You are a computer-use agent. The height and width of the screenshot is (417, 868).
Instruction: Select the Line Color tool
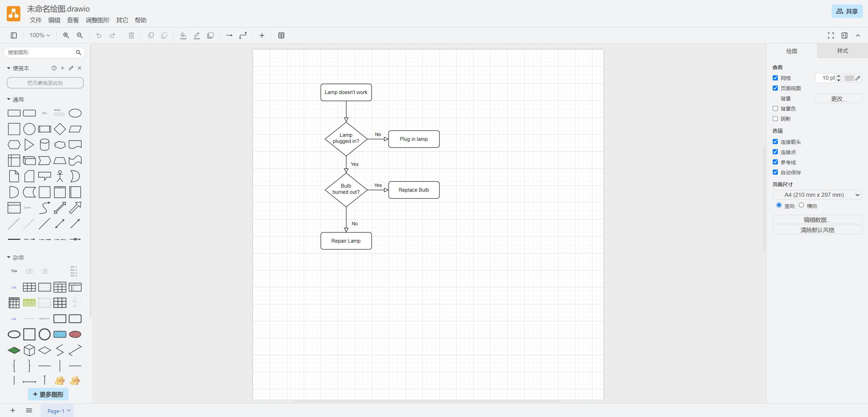pyautogui.click(x=197, y=35)
